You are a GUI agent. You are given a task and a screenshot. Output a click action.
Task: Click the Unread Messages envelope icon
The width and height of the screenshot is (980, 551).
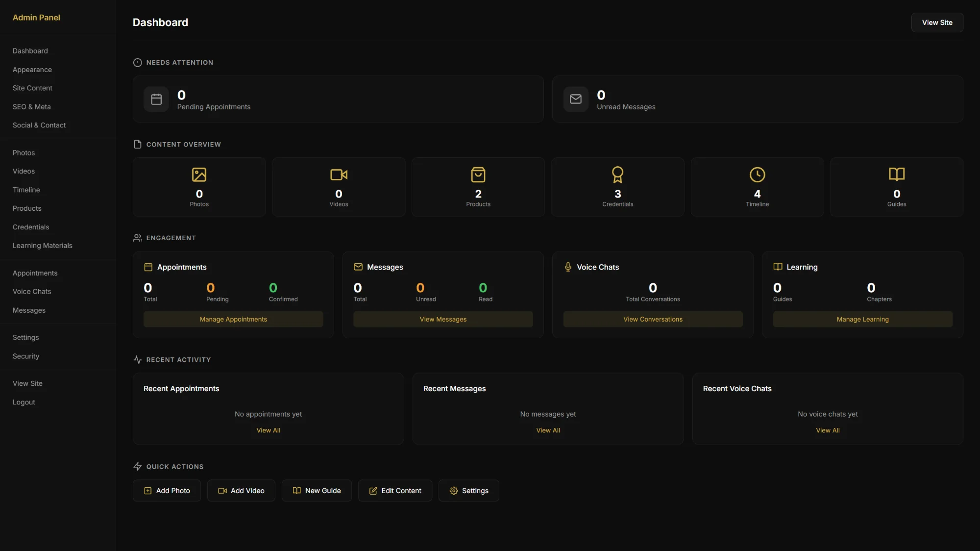(x=576, y=99)
